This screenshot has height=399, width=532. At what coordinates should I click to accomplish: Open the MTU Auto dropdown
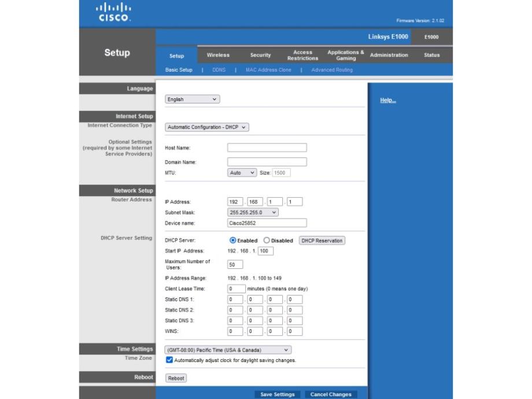click(x=242, y=172)
